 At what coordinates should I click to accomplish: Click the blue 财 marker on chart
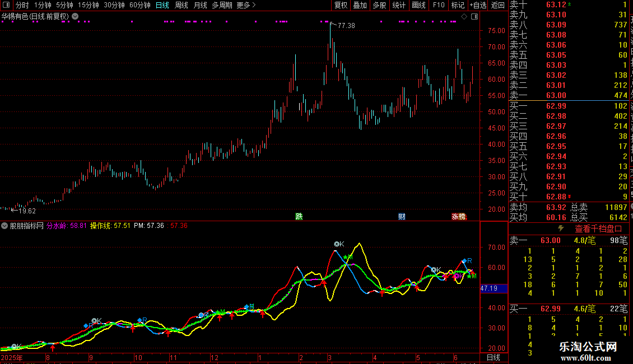pyautogui.click(x=402, y=217)
